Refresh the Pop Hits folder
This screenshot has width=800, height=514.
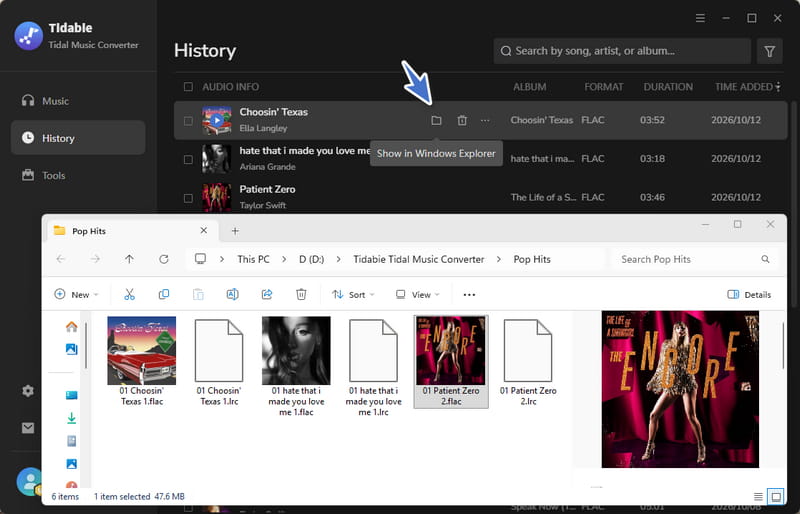pos(164,259)
